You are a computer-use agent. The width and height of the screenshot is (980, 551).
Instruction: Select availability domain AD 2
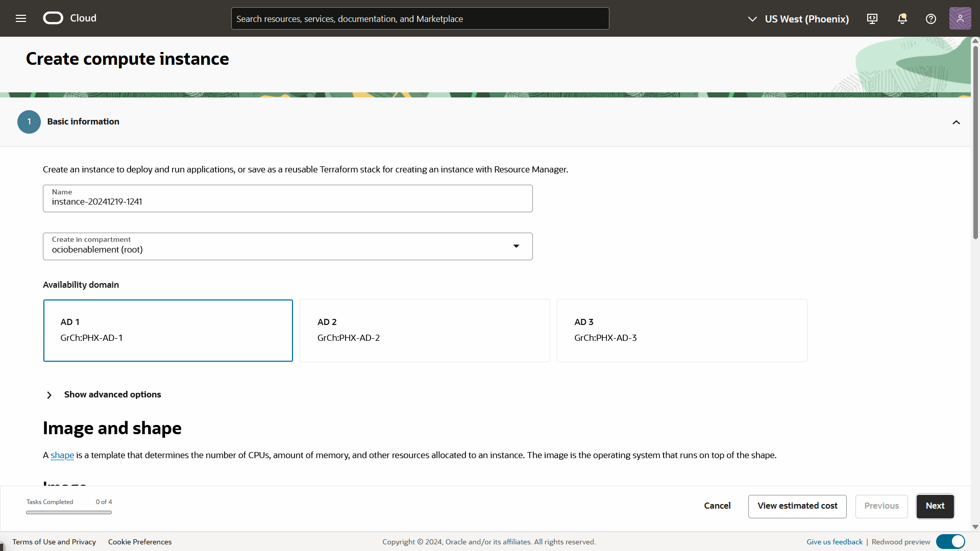tap(425, 331)
